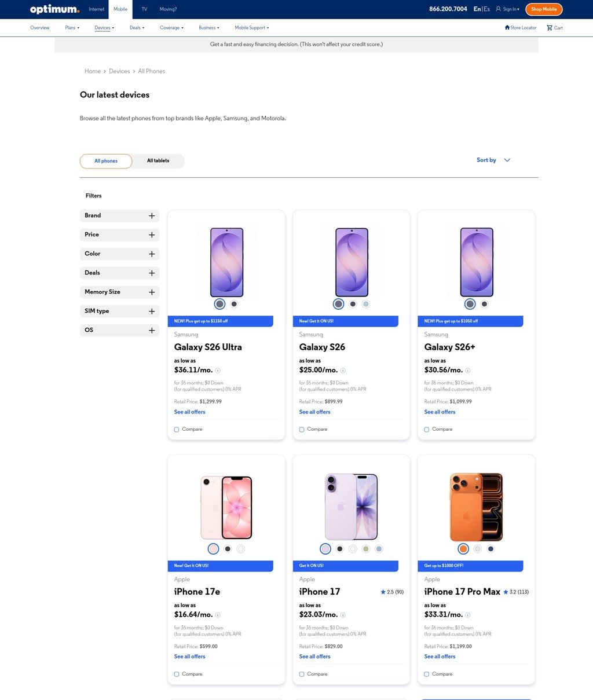Screen dimensions: 593x700
Task: Open info icon next to Galaxy S26 Ultra price
Action: (217, 371)
